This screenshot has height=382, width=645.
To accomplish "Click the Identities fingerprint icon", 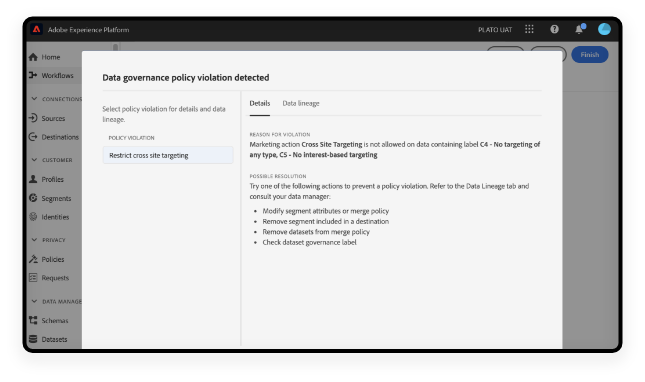I will click(33, 217).
